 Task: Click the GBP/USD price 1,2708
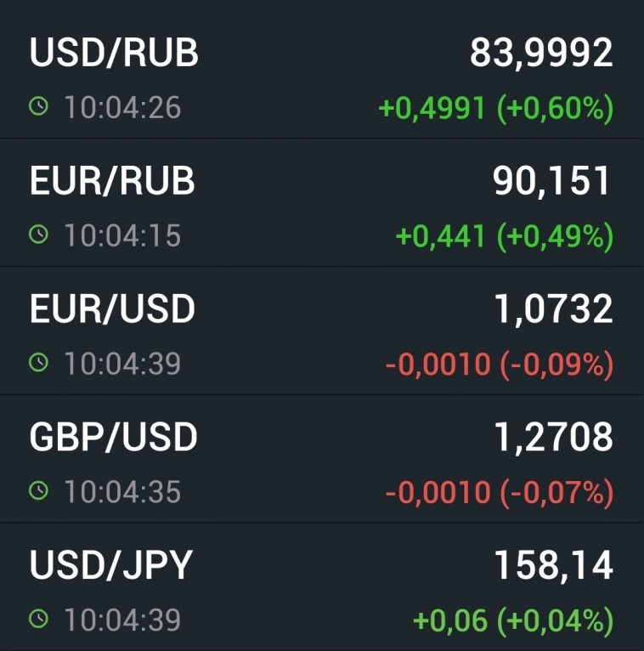point(553,437)
